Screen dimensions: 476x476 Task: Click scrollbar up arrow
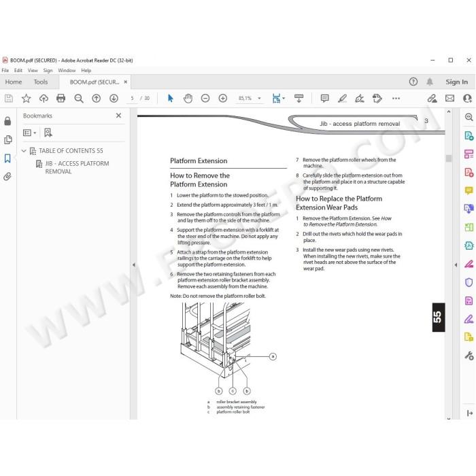[x=449, y=112]
